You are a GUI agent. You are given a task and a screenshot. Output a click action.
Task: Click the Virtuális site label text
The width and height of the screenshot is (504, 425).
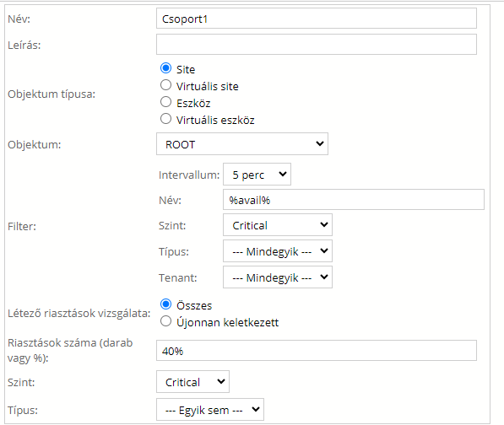click(208, 86)
